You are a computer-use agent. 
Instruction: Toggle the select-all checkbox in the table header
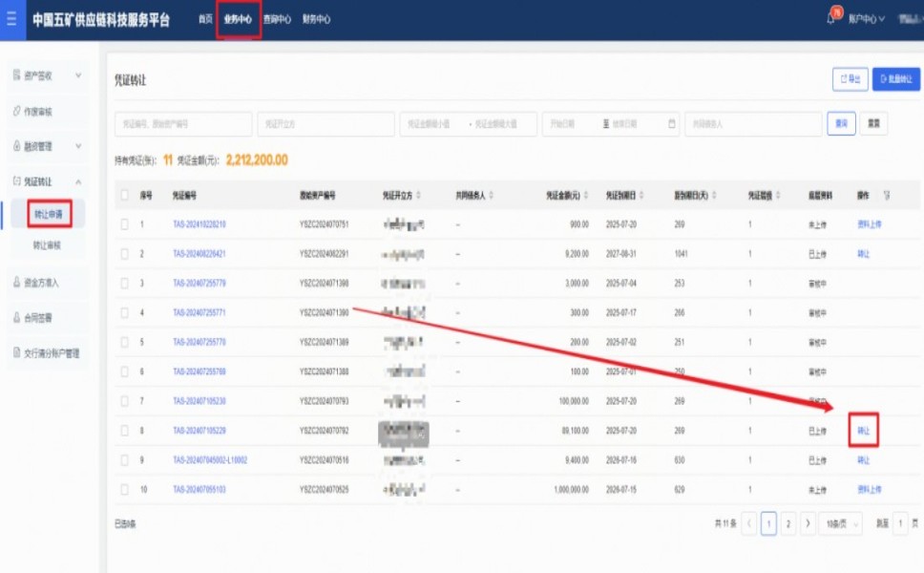[124, 195]
